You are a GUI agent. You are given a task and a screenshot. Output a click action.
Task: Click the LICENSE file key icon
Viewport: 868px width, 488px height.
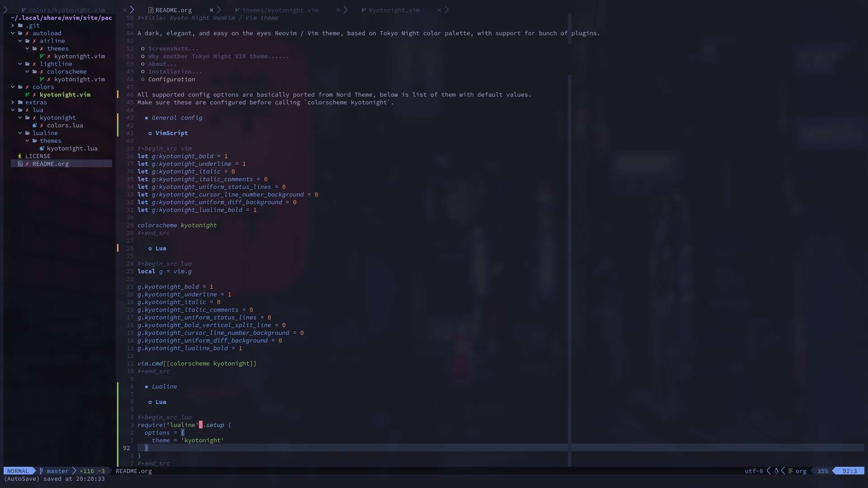pos(20,156)
